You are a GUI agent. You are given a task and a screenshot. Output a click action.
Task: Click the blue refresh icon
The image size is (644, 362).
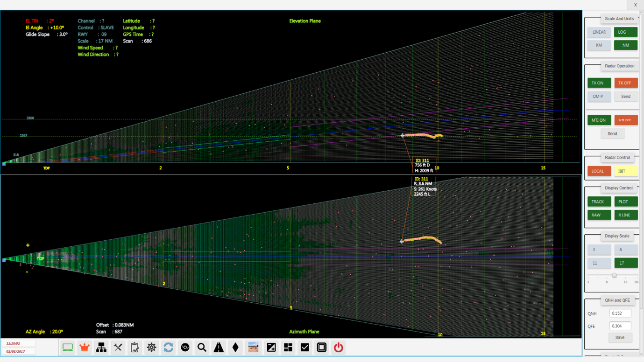tap(168, 348)
